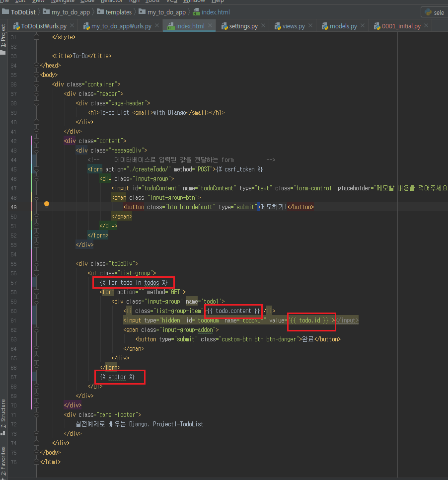Image resolution: width=448 pixels, height=480 pixels.
Task: Click line number 57 in the gutter
Action: (x=13, y=283)
